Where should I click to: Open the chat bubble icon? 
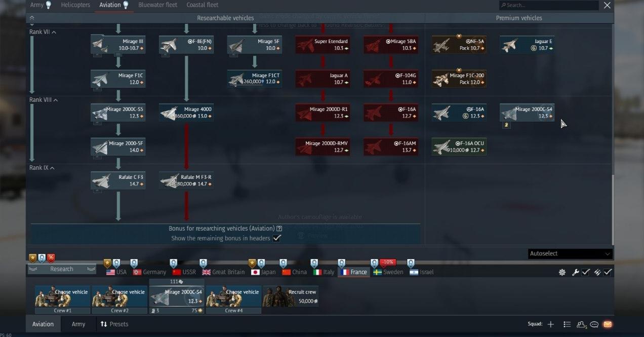click(x=594, y=324)
